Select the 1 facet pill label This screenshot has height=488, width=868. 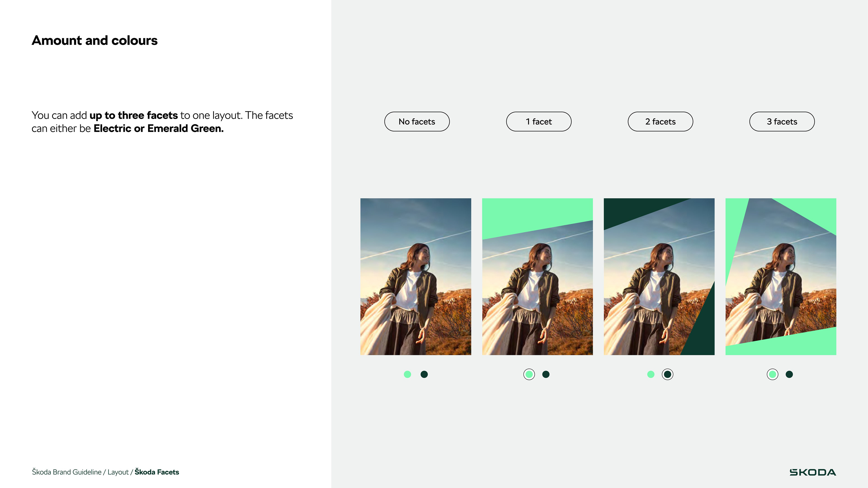pyautogui.click(x=538, y=122)
